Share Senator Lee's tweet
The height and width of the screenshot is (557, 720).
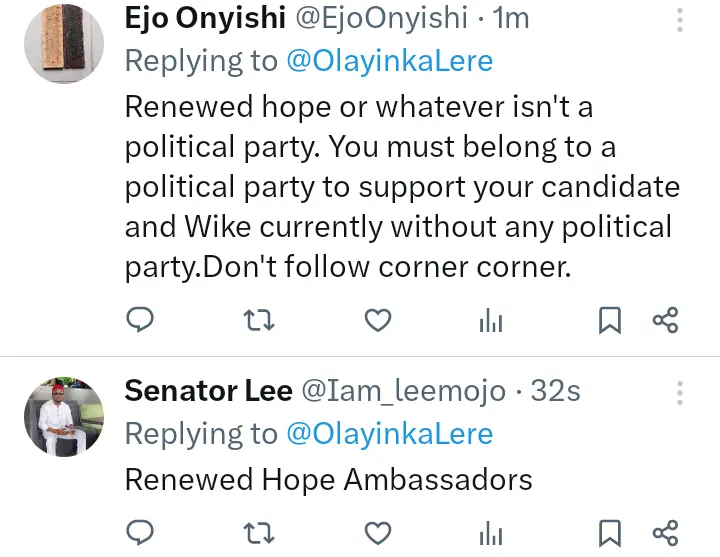665,531
